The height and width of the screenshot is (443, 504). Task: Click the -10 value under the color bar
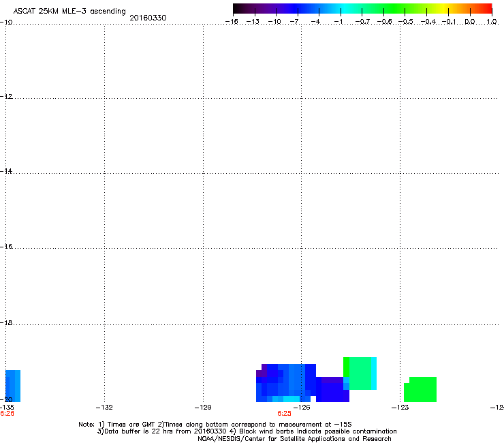pyautogui.click(x=274, y=22)
